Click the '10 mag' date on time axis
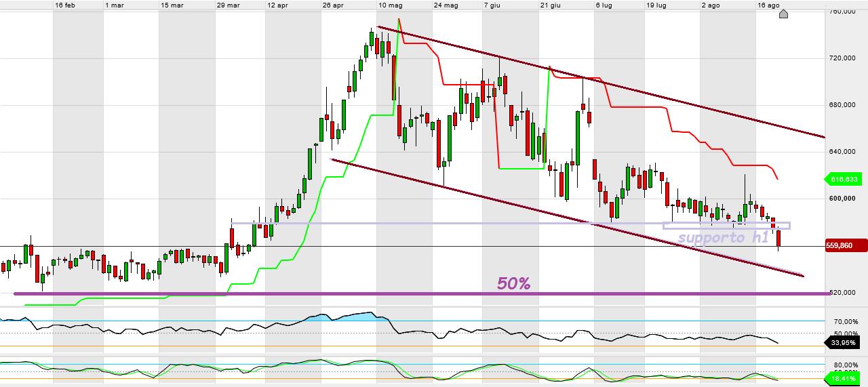Screen dimensions: 868x387 tap(389, 5)
